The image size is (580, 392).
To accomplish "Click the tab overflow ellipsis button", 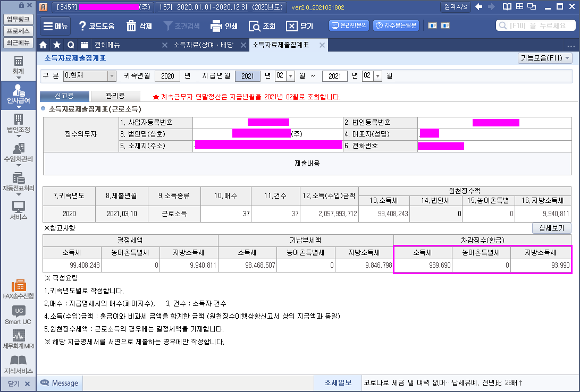I will click(x=571, y=46).
